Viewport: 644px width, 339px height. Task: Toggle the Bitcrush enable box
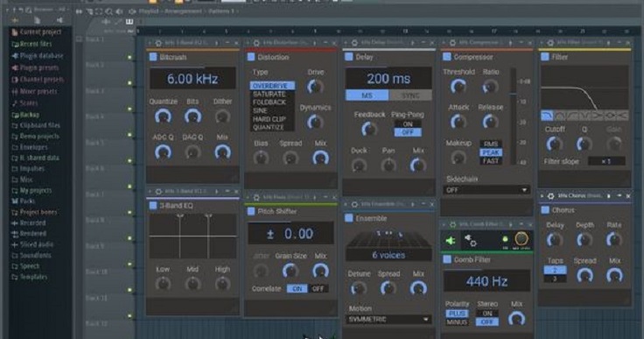pos(153,57)
